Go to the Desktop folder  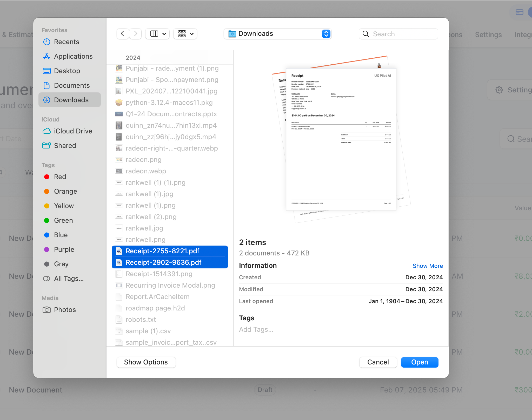pyautogui.click(x=67, y=71)
